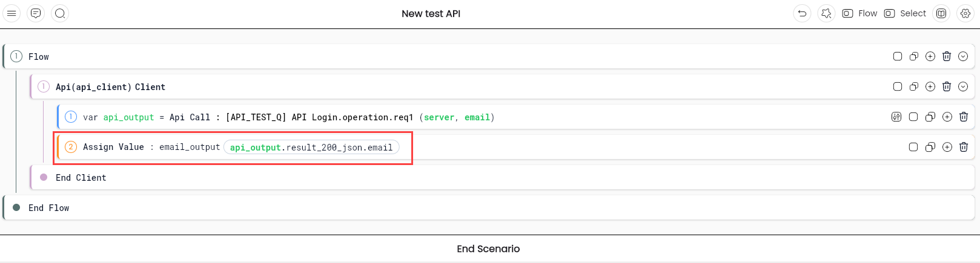
Task: Open parameter settings on Api Call row
Action: (896, 117)
